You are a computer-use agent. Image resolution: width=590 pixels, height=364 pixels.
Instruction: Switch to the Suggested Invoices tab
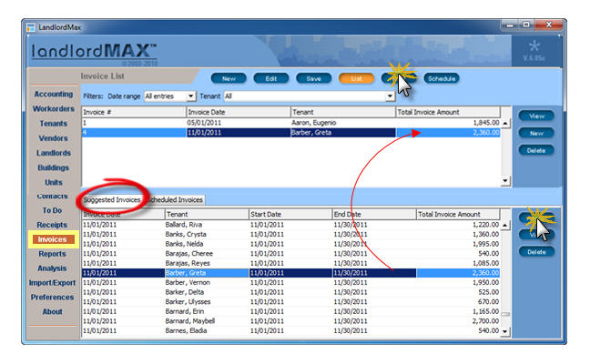112,200
